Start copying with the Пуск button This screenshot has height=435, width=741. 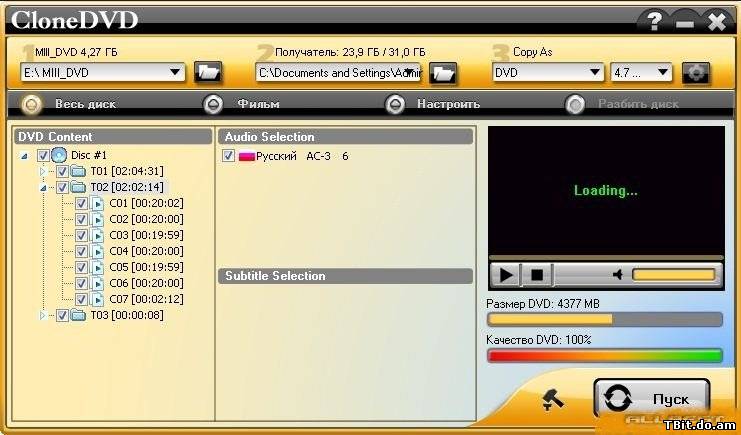(652, 399)
